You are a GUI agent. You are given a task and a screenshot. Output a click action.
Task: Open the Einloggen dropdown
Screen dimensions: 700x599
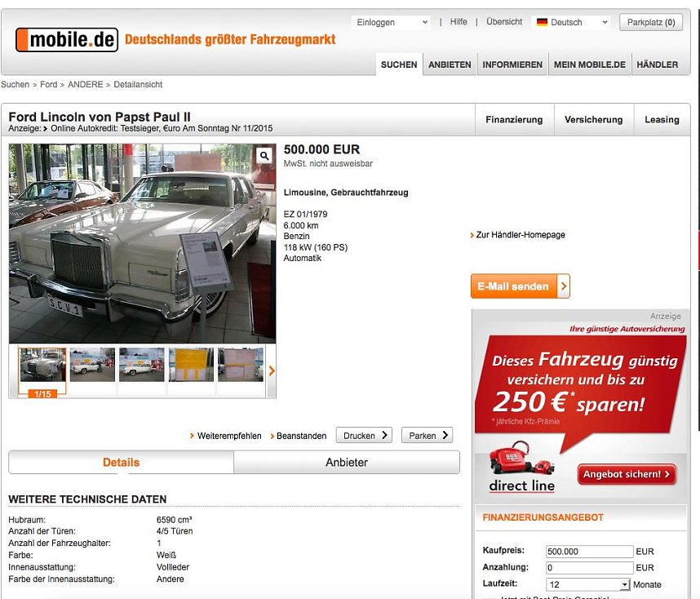(x=391, y=23)
